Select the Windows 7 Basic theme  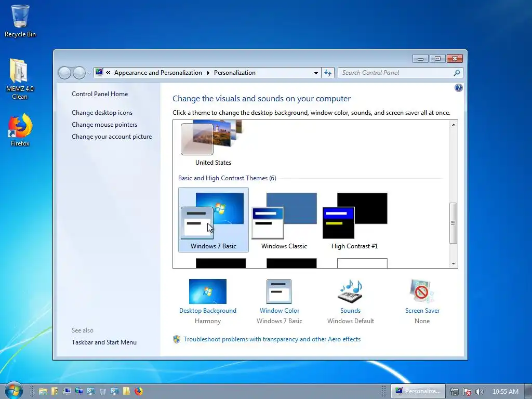[x=214, y=220]
